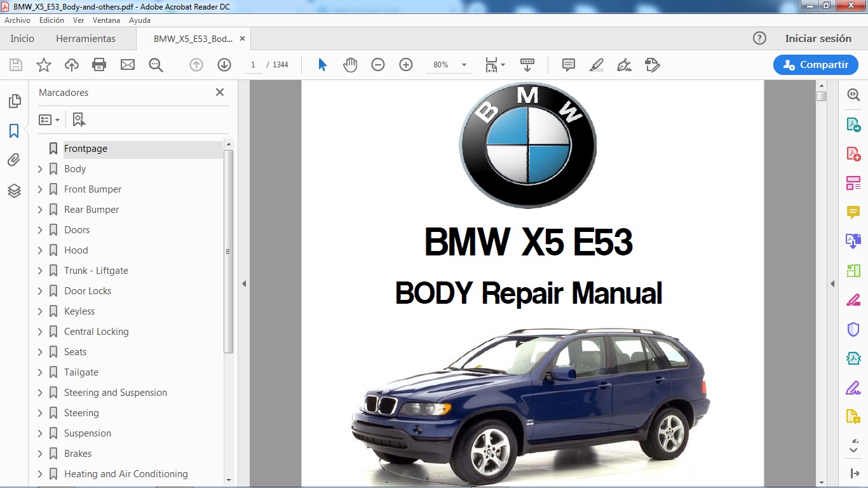868x488 pixels.
Task: Expand the Hood bookmark
Action: coord(40,250)
